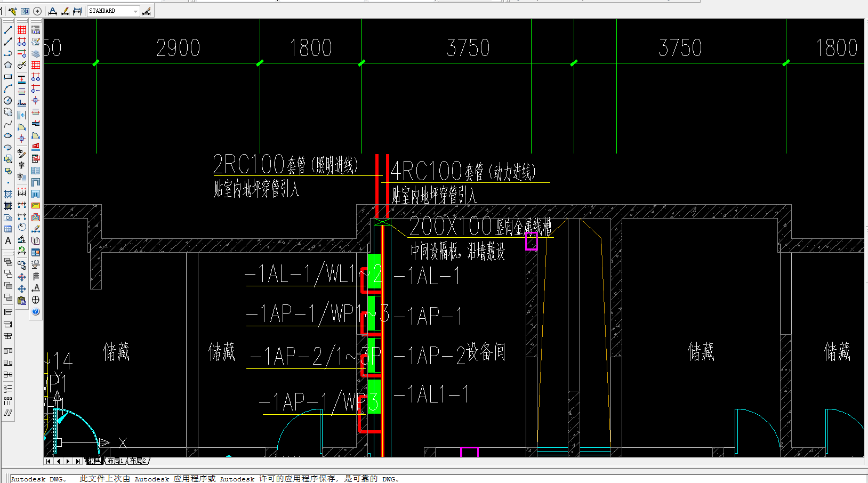
Task: Click the 2900 dimension text
Action: 178,48
